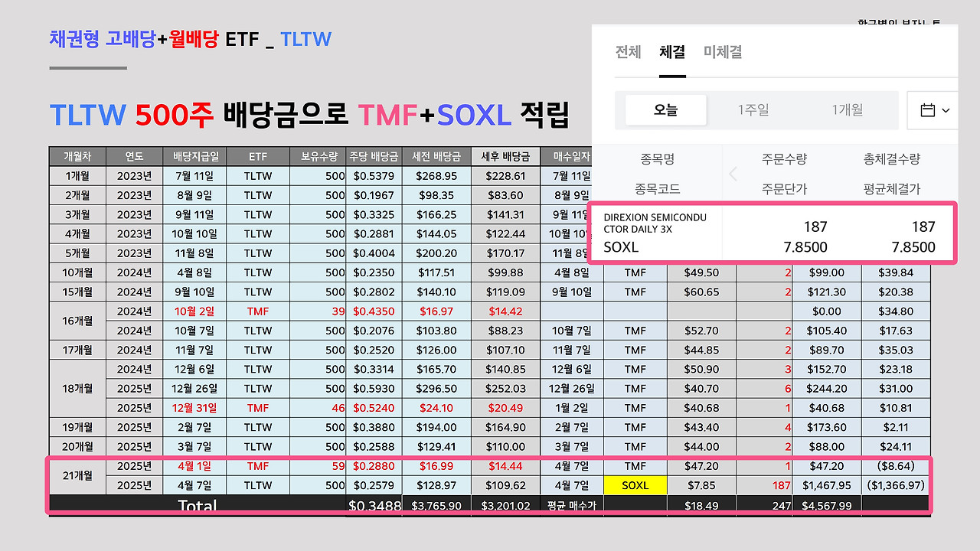Select the $0.1967 per-share dividend cell

point(374,195)
